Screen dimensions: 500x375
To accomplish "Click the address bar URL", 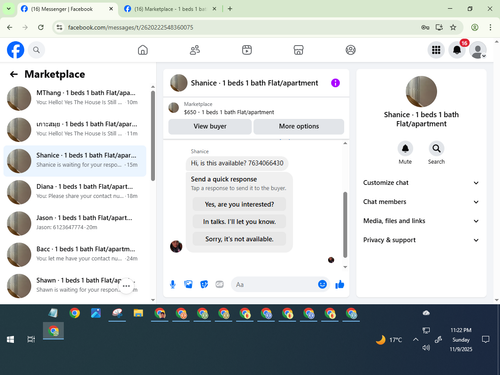I will click(x=130, y=27).
